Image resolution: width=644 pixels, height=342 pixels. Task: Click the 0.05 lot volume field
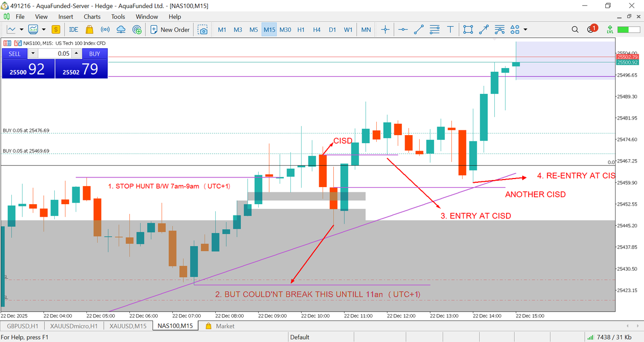click(x=55, y=54)
